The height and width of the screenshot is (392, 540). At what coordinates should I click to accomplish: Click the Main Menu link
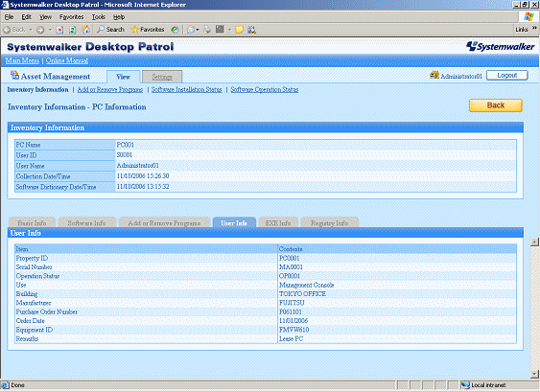tap(22, 60)
